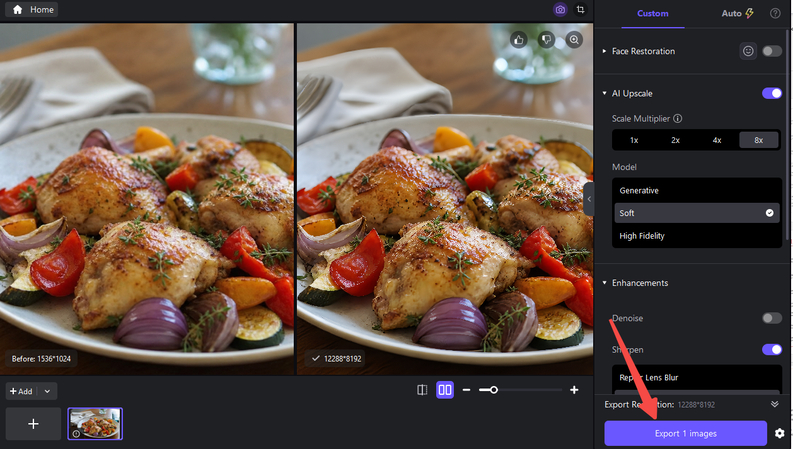Select the Lens Blur option
The height and width of the screenshot is (449, 793).
(697, 378)
